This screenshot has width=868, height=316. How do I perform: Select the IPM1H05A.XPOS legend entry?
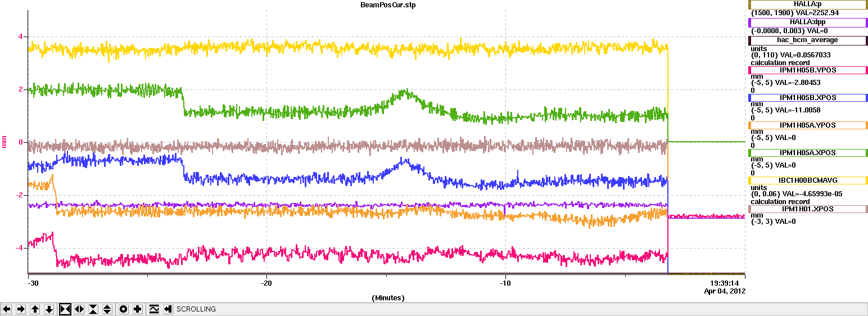(x=807, y=153)
